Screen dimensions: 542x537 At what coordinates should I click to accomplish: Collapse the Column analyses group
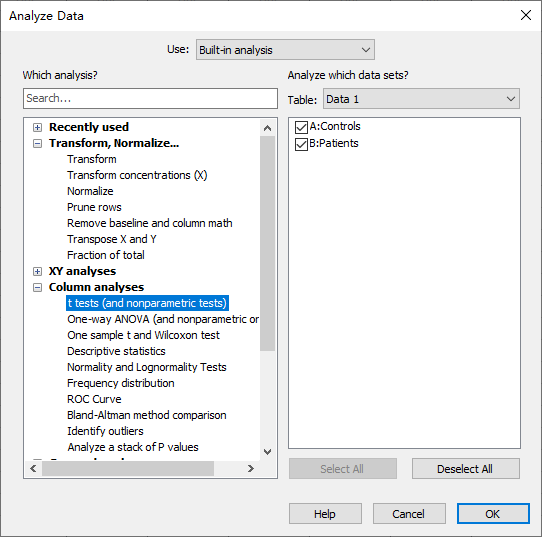click(x=37, y=288)
